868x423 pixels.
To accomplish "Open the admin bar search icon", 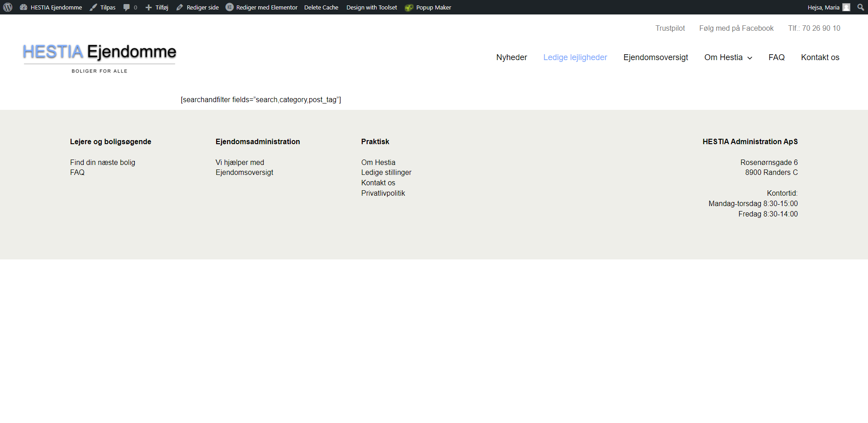I will tap(860, 7).
